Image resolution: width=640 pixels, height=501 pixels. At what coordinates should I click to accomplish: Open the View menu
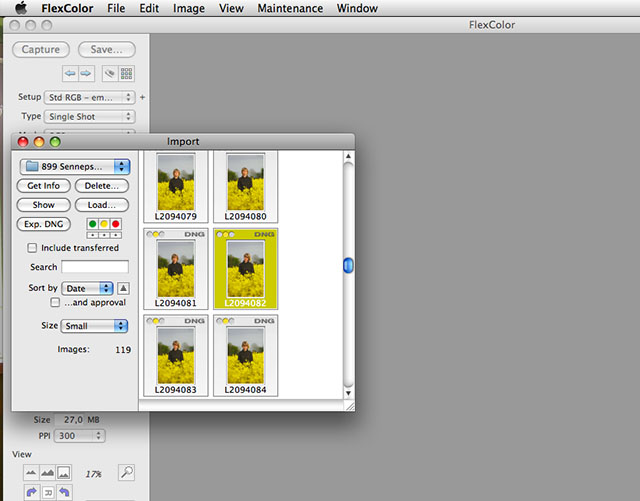point(231,8)
